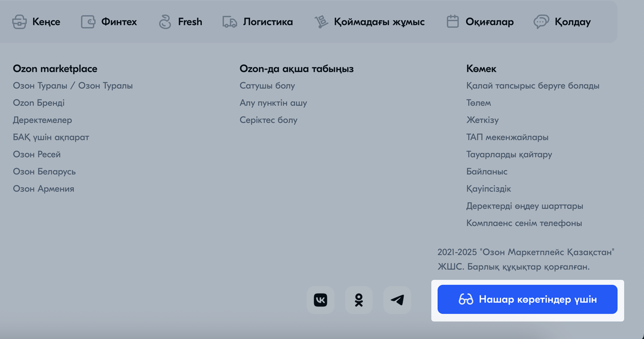Click the Ozon-да ақша табыңыз heading

click(x=297, y=69)
